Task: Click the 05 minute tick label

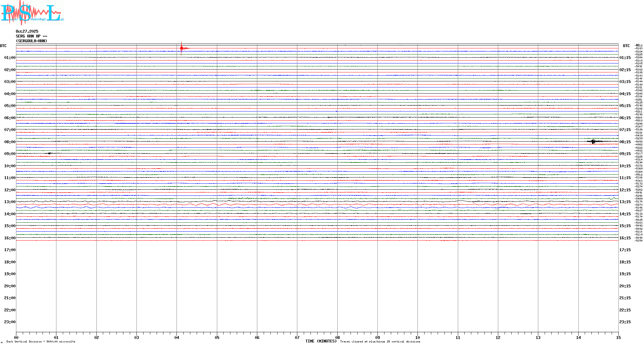Action: (217, 337)
